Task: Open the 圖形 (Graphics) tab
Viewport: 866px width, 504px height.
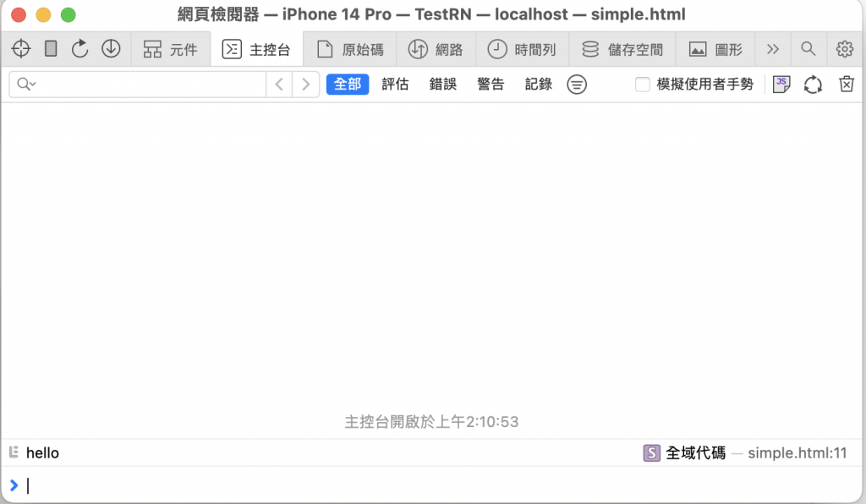Action: pyautogui.click(x=715, y=50)
